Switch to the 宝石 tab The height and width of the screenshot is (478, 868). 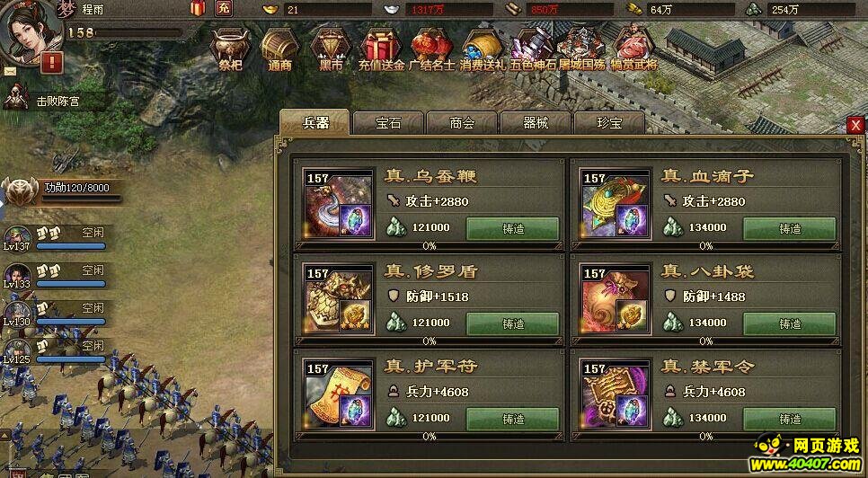tap(388, 123)
